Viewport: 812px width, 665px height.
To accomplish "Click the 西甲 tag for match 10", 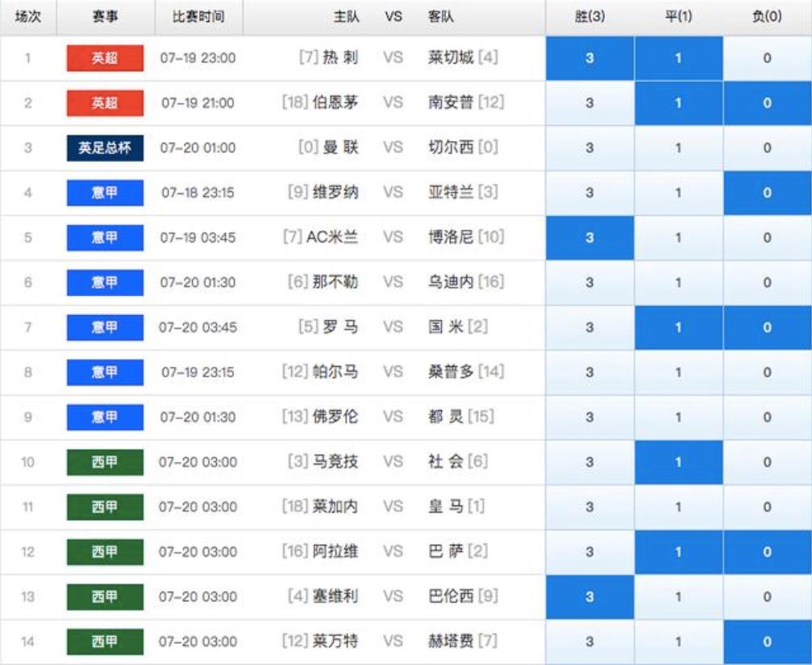I will coord(105,462).
